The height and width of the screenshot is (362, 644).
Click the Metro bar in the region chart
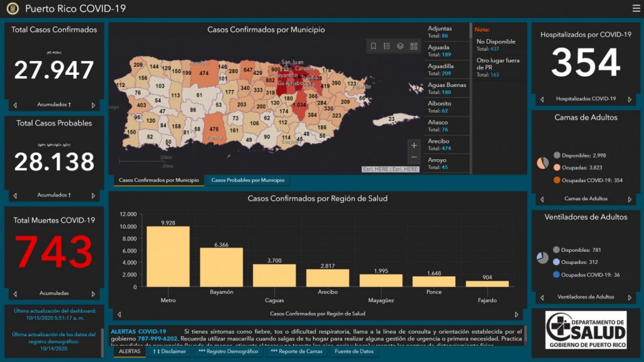[x=168, y=256]
